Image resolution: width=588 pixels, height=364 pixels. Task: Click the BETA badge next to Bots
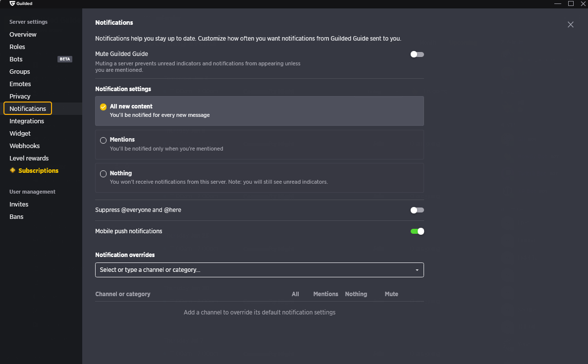click(x=64, y=59)
